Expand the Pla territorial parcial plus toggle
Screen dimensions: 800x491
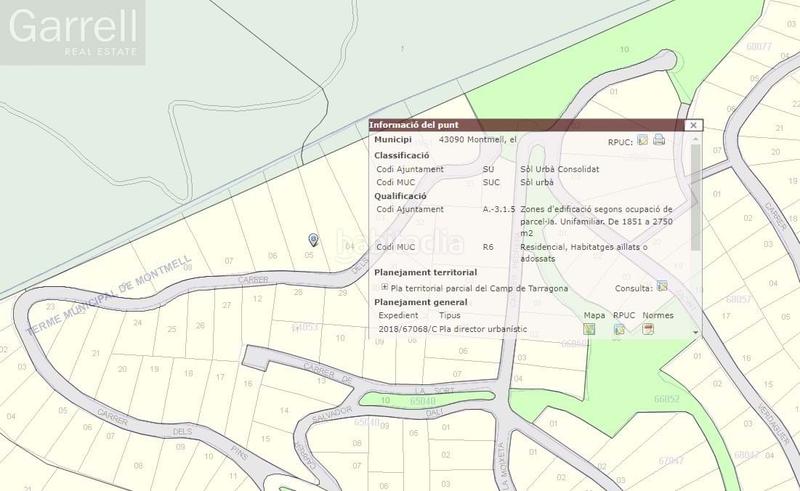[385, 287]
